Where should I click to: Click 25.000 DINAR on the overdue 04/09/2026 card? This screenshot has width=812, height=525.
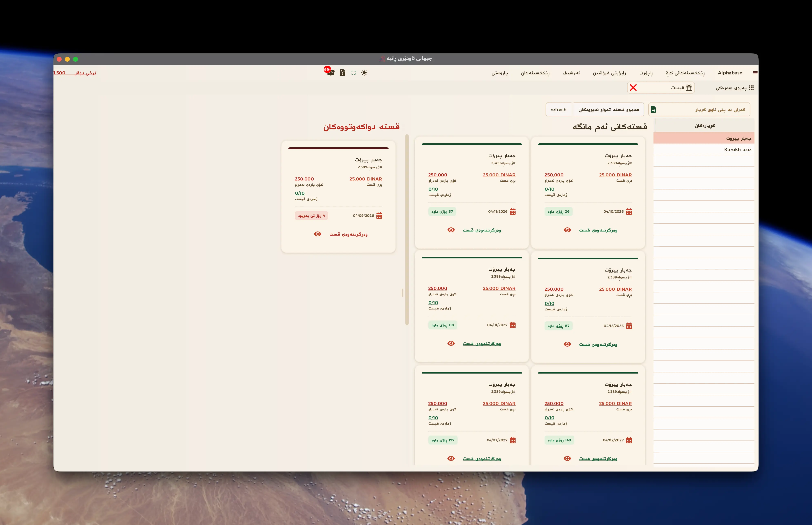366,179
